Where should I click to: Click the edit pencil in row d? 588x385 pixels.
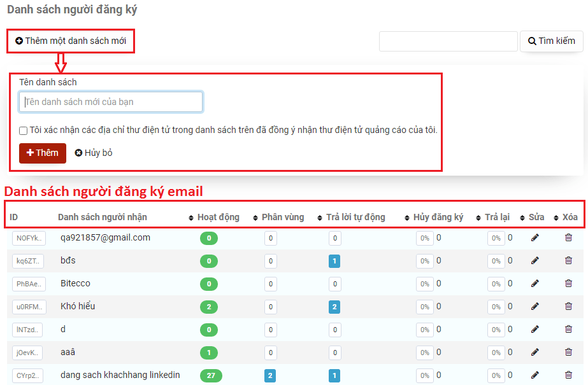pos(535,330)
